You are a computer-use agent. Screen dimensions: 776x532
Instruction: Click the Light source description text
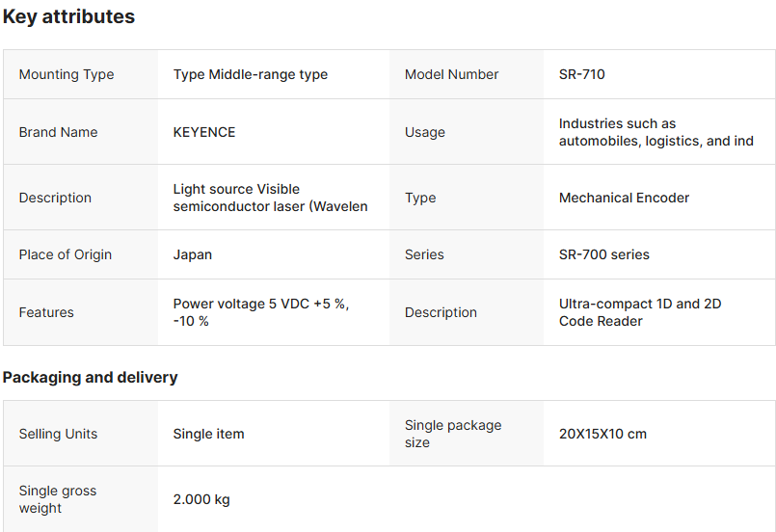(270, 198)
